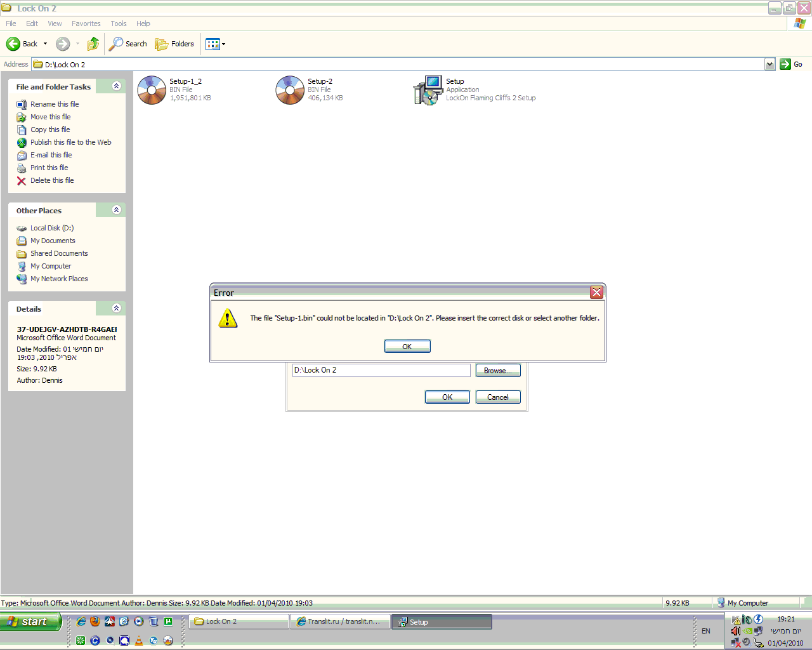Select the Setup application icon

(x=428, y=90)
